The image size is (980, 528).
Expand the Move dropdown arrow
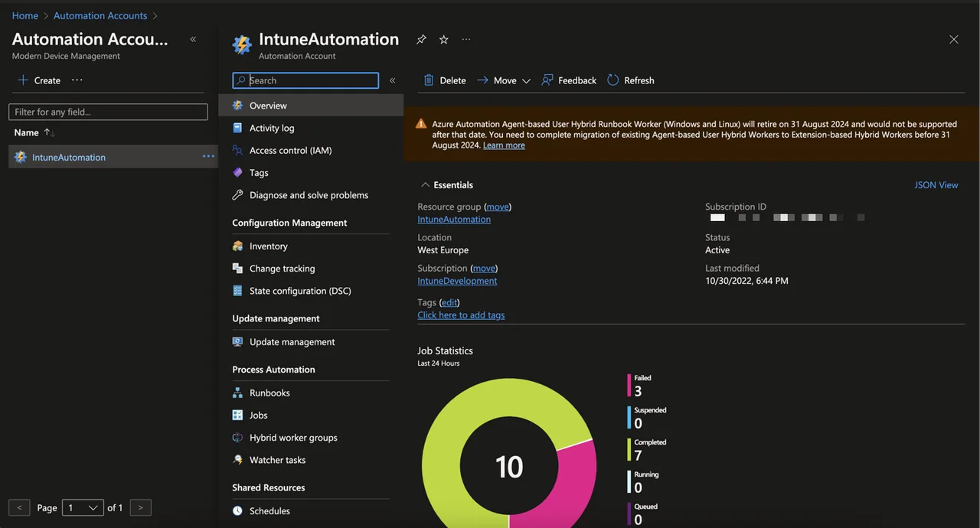pos(526,81)
